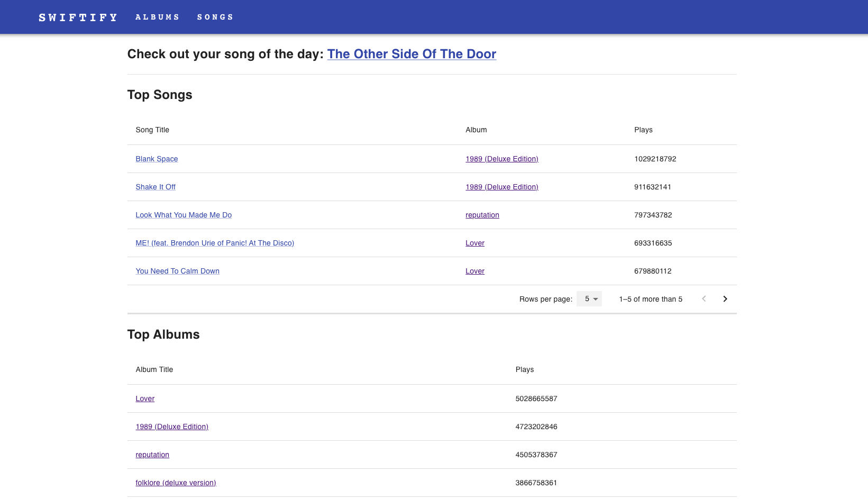
Task: Open the song of the day link
Action: tap(412, 54)
